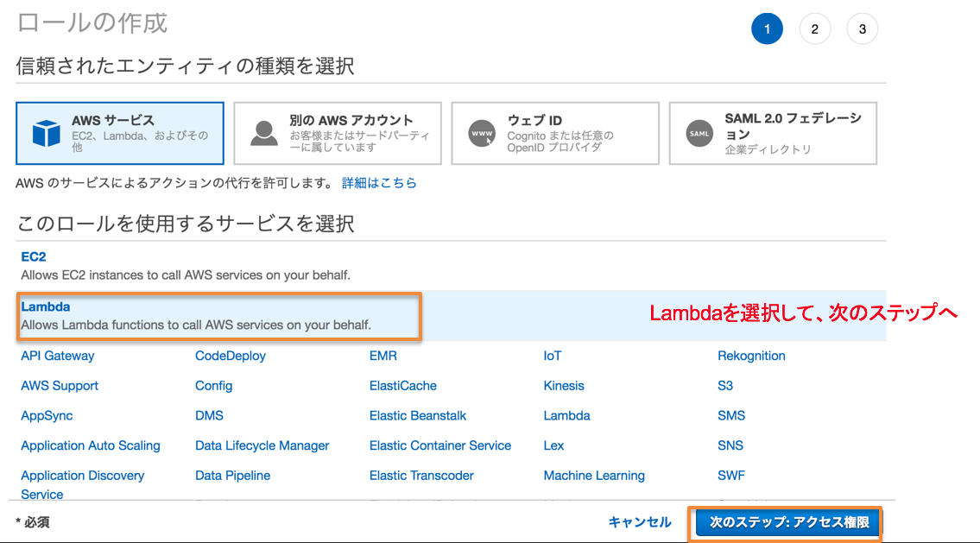The width and height of the screenshot is (980, 543).
Task: Select the 別の AWS アカウント card
Action: [338, 133]
